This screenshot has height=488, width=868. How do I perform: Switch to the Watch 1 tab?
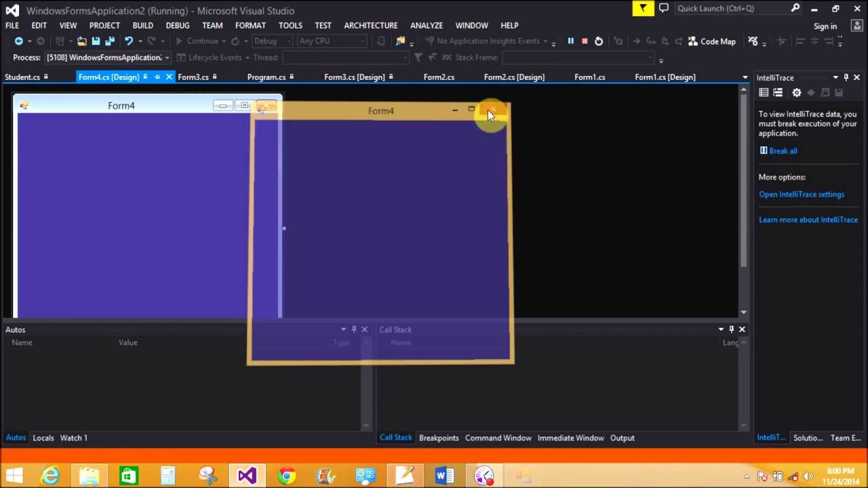tap(74, 438)
